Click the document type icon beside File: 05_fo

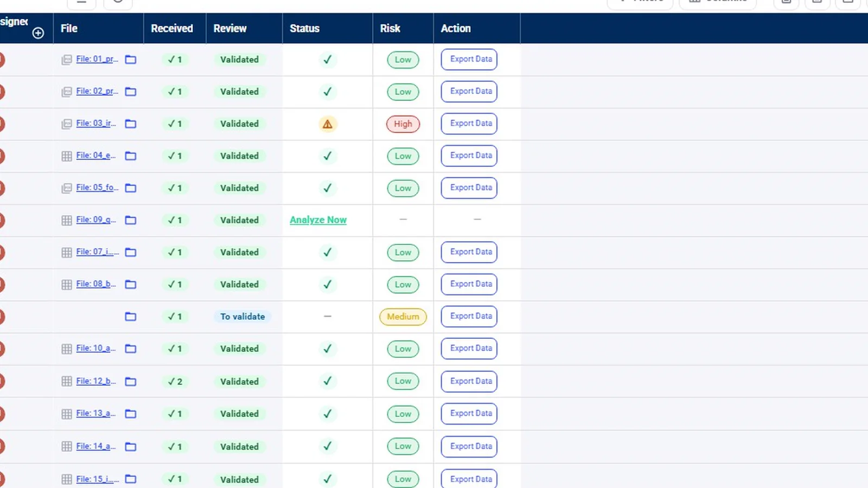67,188
